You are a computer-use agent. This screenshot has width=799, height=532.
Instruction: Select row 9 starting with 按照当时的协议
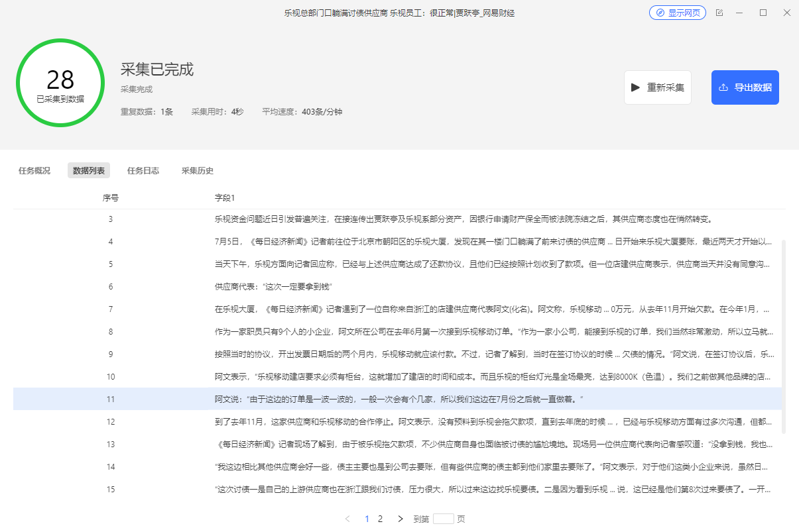[397, 354]
